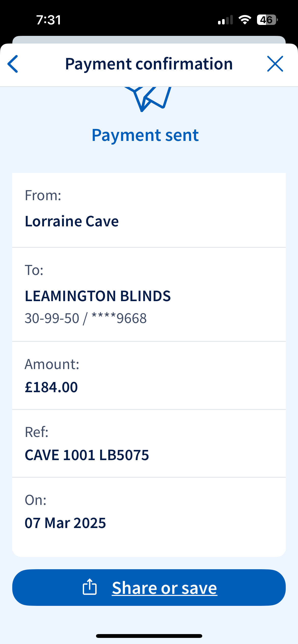
Task: Tap the battery level indicator
Action: click(x=267, y=20)
